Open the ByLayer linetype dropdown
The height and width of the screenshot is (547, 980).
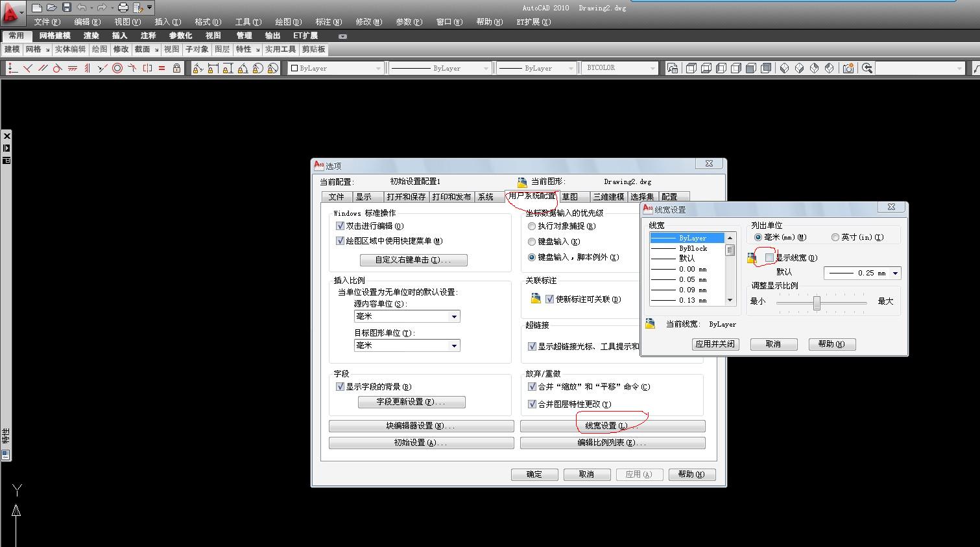(440, 68)
